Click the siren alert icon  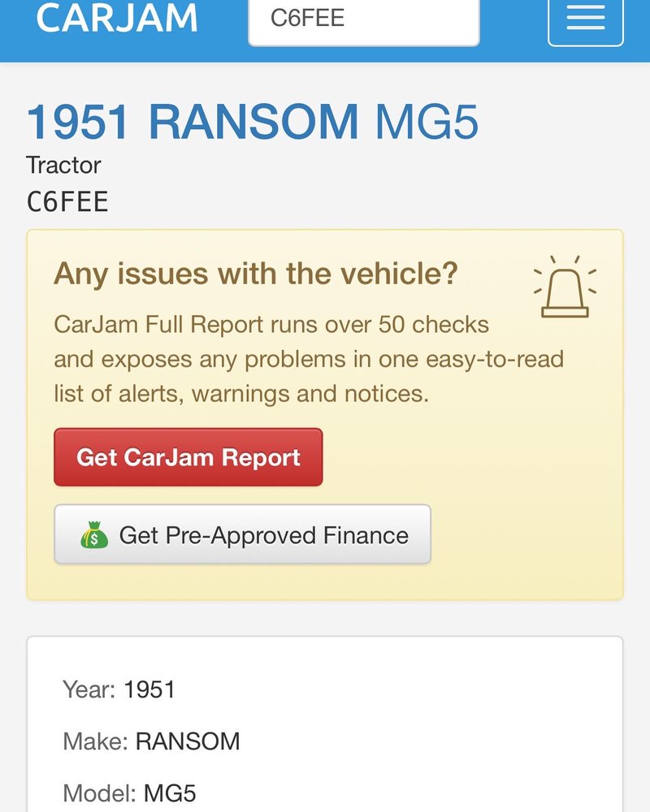tap(565, 287)
